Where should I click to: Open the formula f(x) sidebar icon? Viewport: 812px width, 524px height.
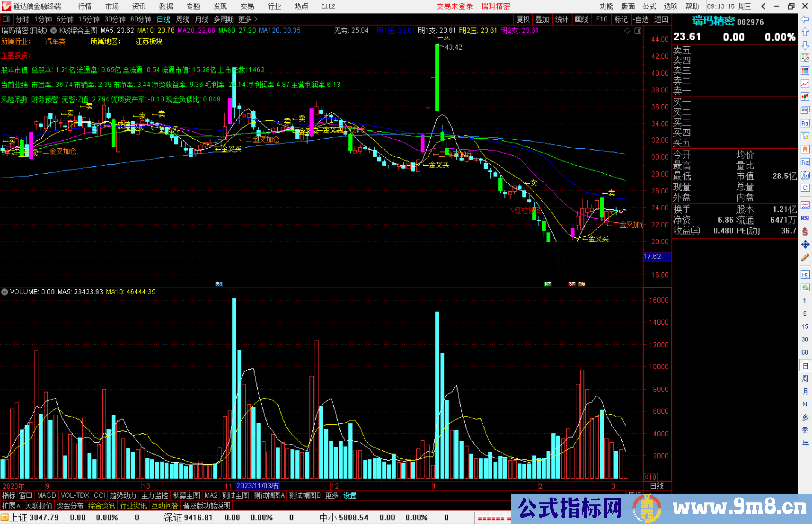tap(805, 175)
